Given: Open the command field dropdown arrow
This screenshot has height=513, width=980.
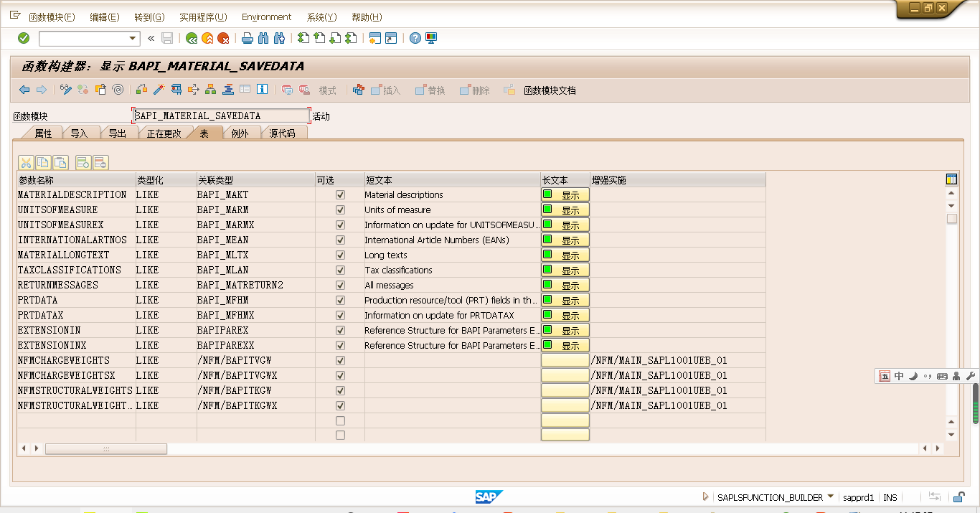Looking at the screenshot, I should pos(132,37).
